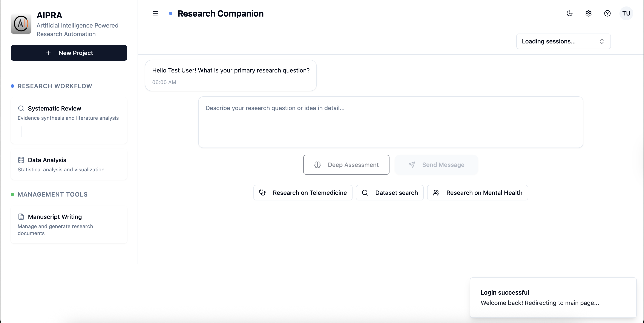The height and width of the screenshot is (323, 644).
Task: Click the Systematic Review magnifier icon
Action: [x=21, y=108]
